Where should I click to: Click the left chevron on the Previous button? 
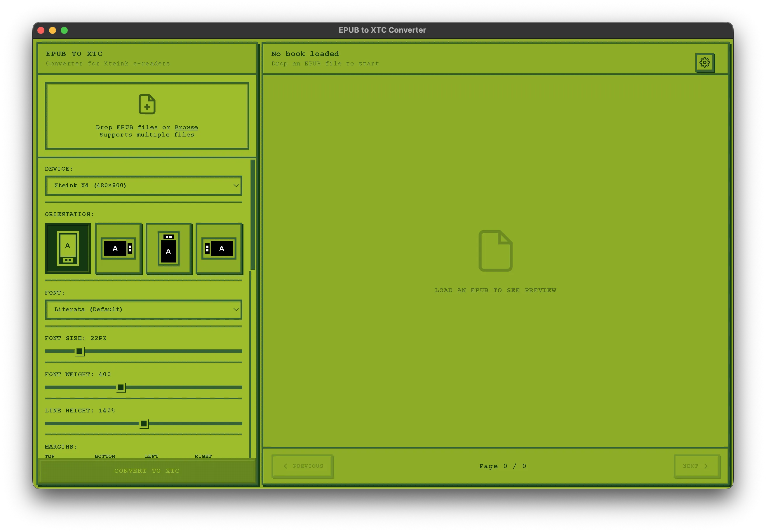point(285,466)
